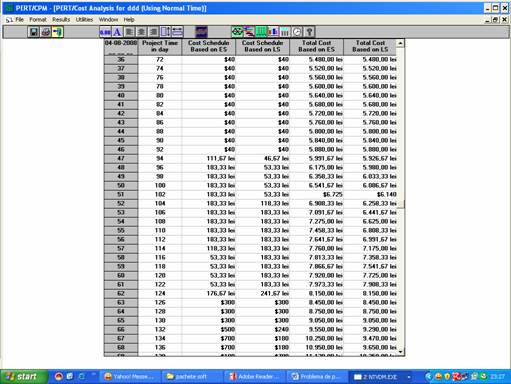Click the bar graph analysis icon
Image resolution: width=511 pixels, height=384 pixels.
pos(273,32)
